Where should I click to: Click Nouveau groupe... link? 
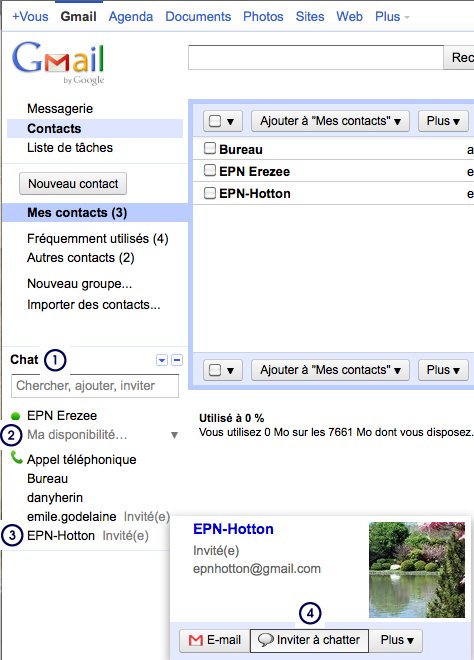pos(80,284)
